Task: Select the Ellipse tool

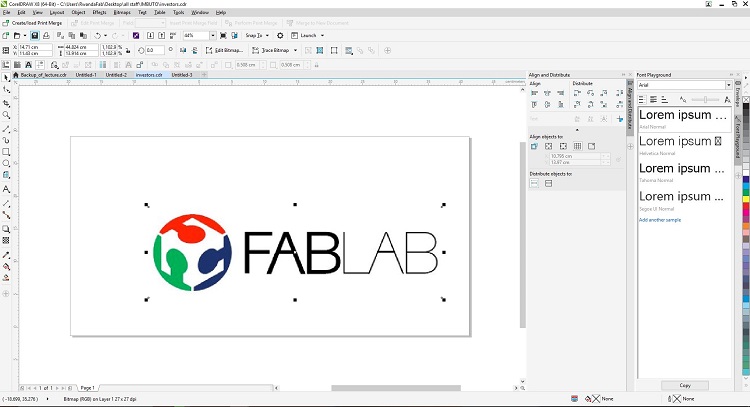Action: point(6,164)
